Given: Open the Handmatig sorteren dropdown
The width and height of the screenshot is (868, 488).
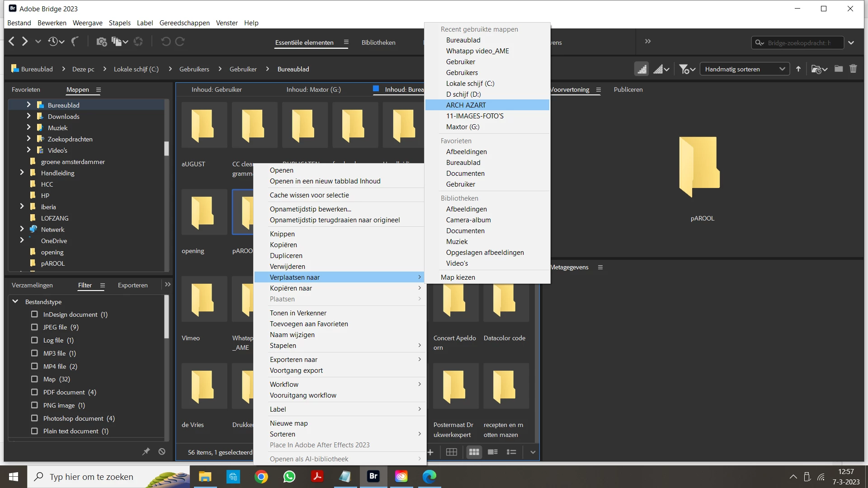Looking at the screenshot, I should [745, 69].
